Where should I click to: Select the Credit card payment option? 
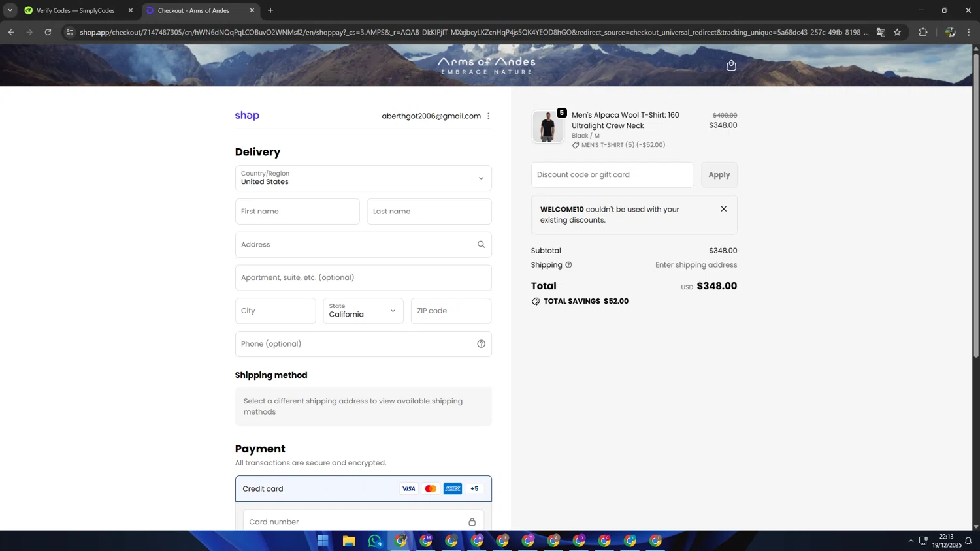click(363, 489)
